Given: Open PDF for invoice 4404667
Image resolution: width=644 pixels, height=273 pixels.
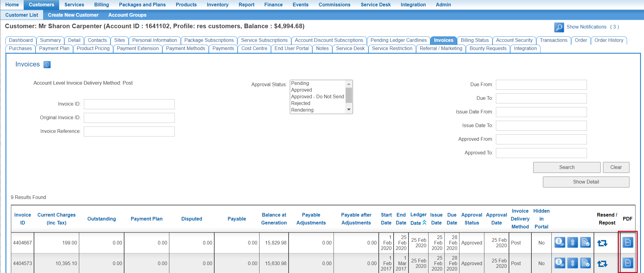Looking at the screenshot, I should click(628, 243).
